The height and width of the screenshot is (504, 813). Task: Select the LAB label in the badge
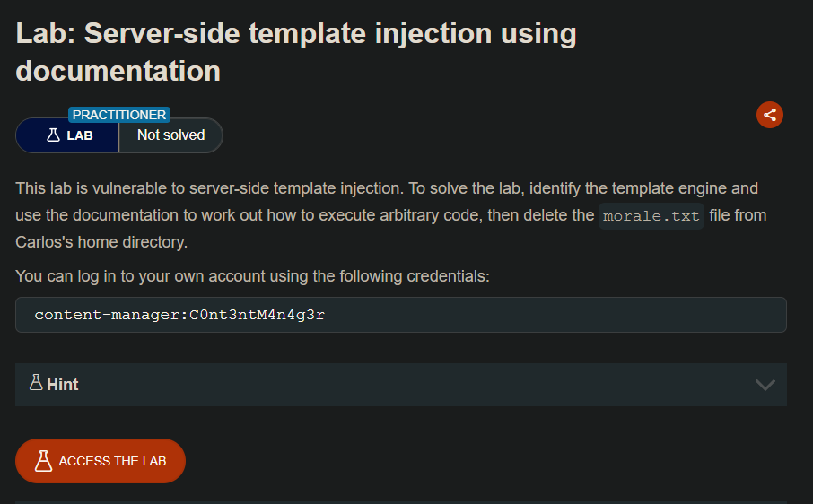click(80, 136)
